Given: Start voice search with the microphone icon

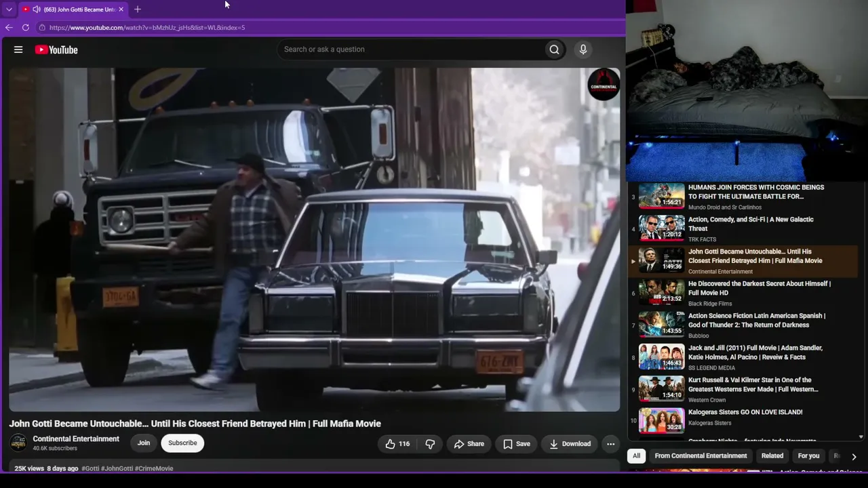Looking at the screenshot, I should [x=583, y=49].
